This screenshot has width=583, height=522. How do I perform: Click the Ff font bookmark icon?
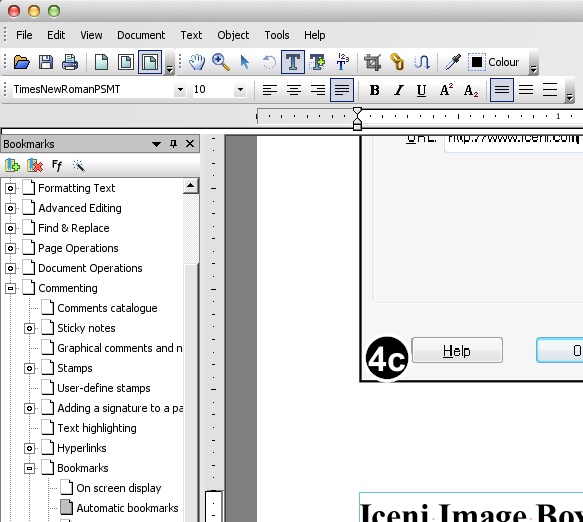(x=57, y=165)
